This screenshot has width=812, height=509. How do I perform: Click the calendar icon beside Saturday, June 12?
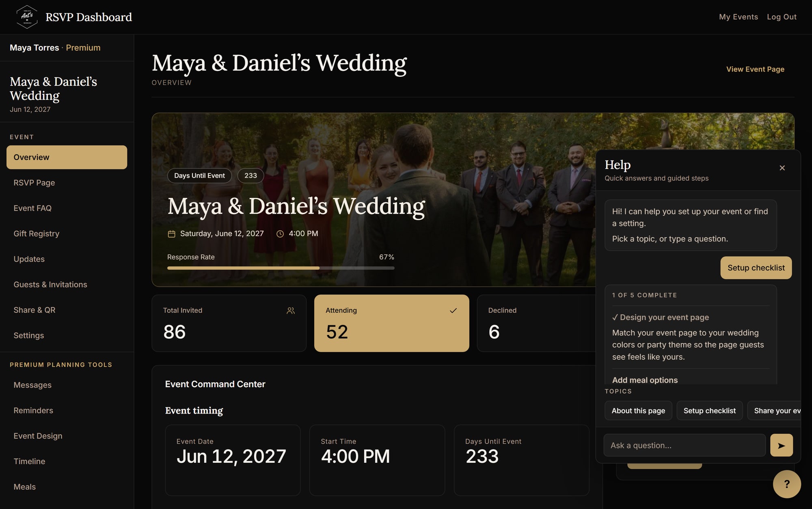(171, 234)
